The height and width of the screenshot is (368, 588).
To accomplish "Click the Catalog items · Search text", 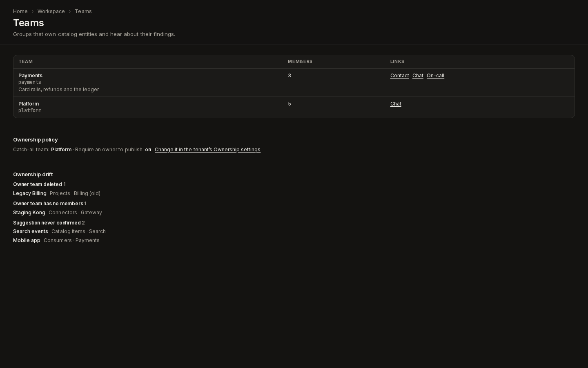I will tap(78, 231).
